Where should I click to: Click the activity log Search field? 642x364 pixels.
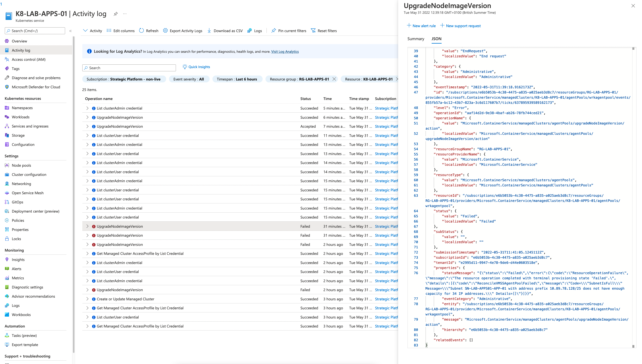pos(129,68)
